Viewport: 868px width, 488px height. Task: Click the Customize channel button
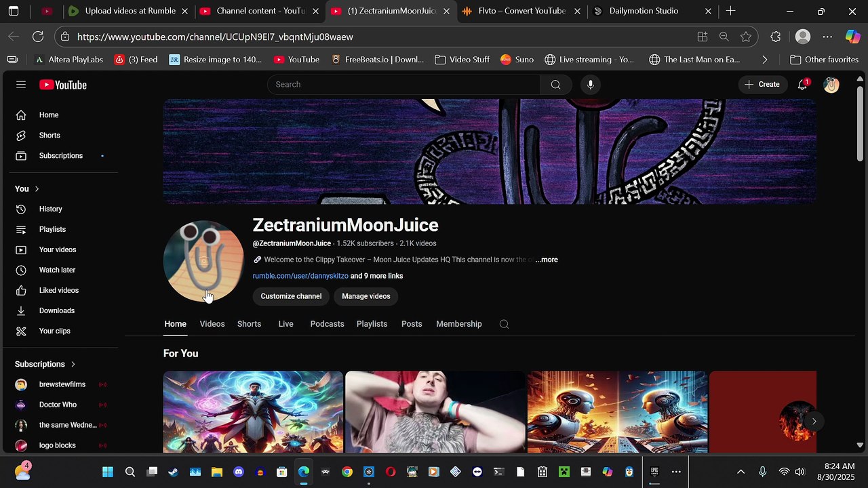tap(291, 296)
